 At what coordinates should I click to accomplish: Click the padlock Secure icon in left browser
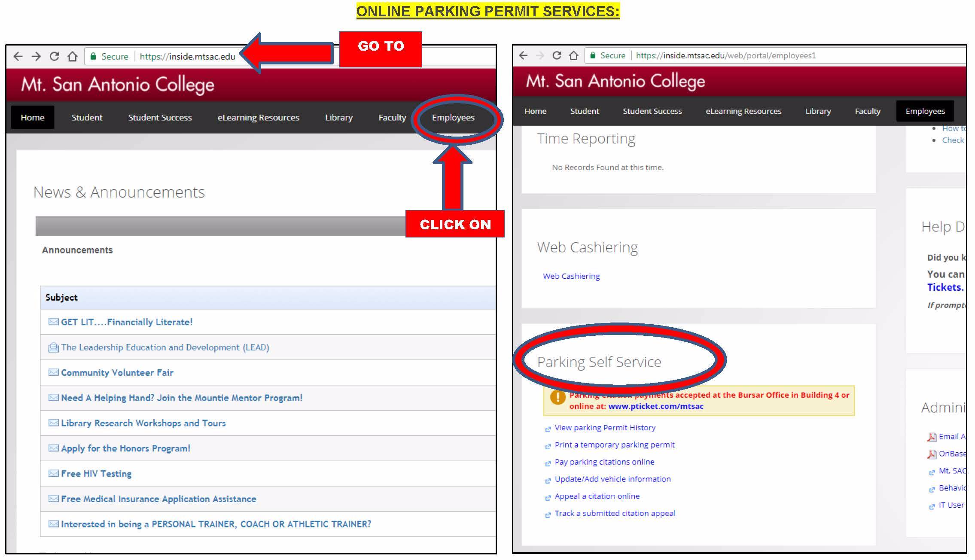coord(93,56)
